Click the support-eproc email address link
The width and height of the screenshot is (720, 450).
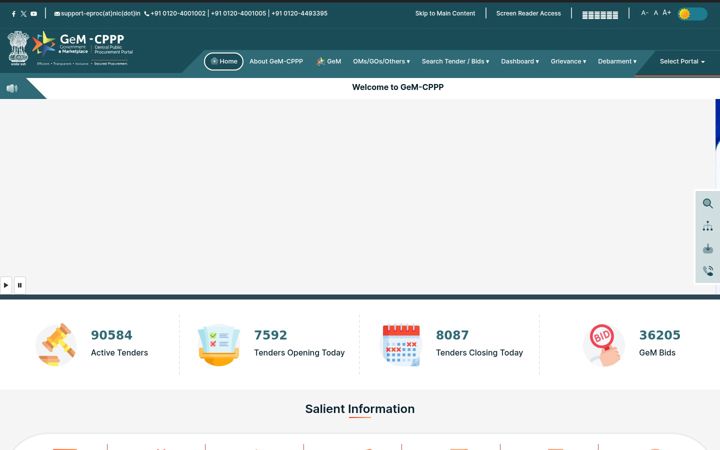pos(97,13)
